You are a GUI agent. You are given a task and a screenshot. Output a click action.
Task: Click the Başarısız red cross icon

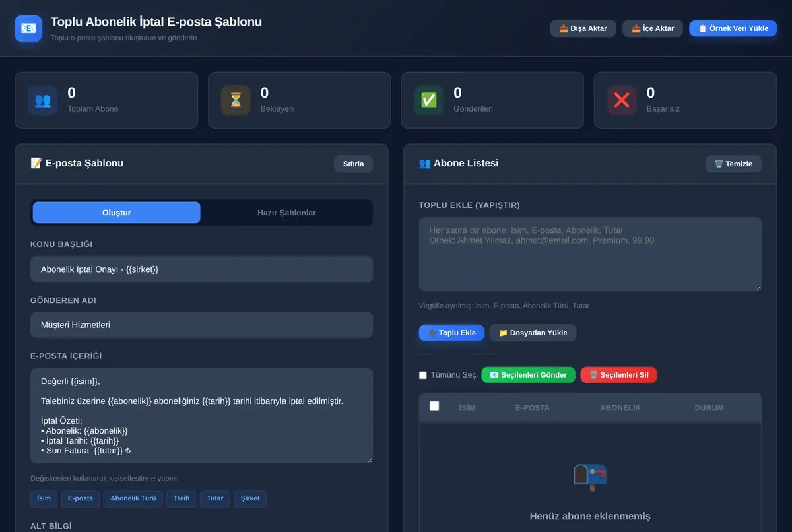pos(622,100)
